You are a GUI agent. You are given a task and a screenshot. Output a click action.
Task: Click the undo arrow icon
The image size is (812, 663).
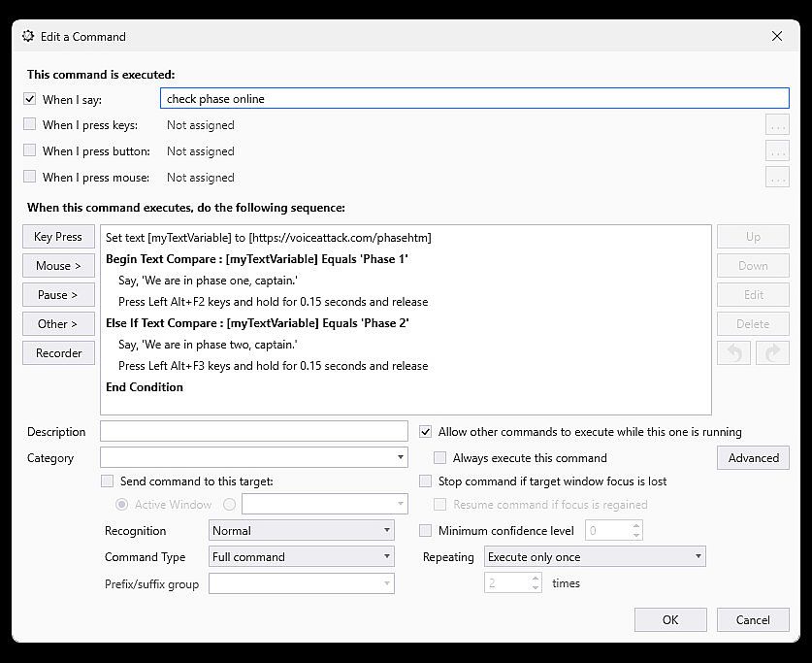[734, 353]
